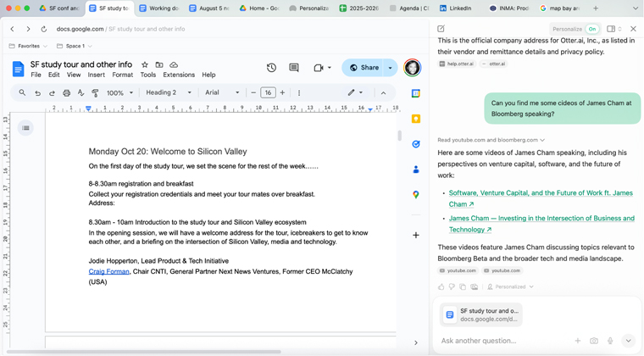Image resolution: width=644 pixels, height=356 pixels.
Task: Switch to the LinkedIn tab
Action: click(456, 8)
